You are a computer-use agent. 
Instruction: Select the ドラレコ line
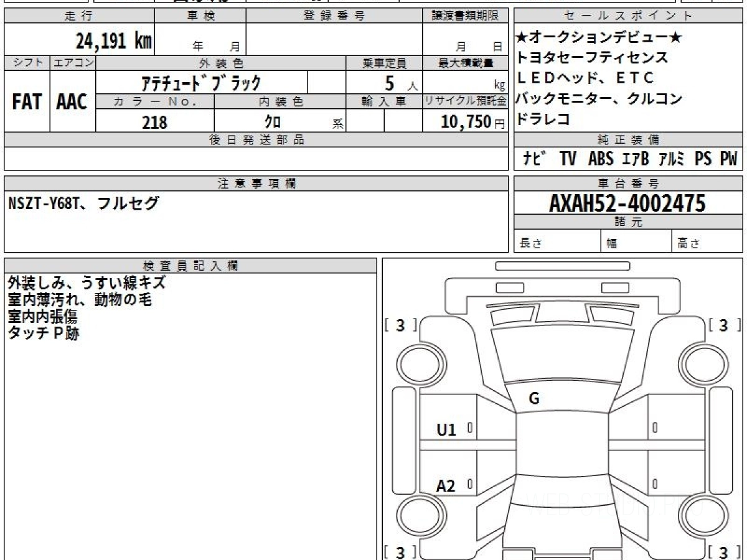click(x=543, y=119)
